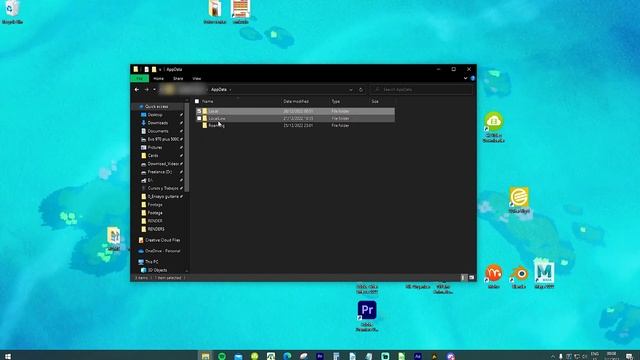Screen dimensions: 640x360
Task: Check the LocalLow folder checkbox
Action: point(199,118)
